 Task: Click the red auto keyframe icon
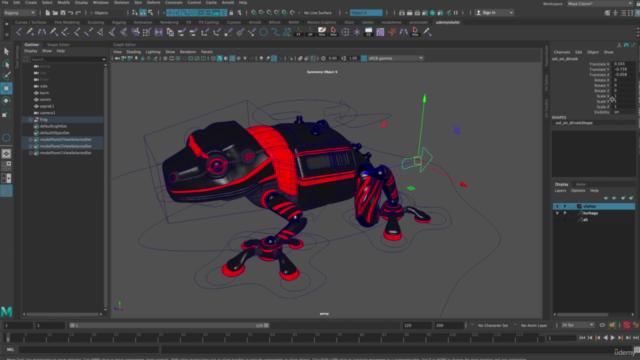627,325
